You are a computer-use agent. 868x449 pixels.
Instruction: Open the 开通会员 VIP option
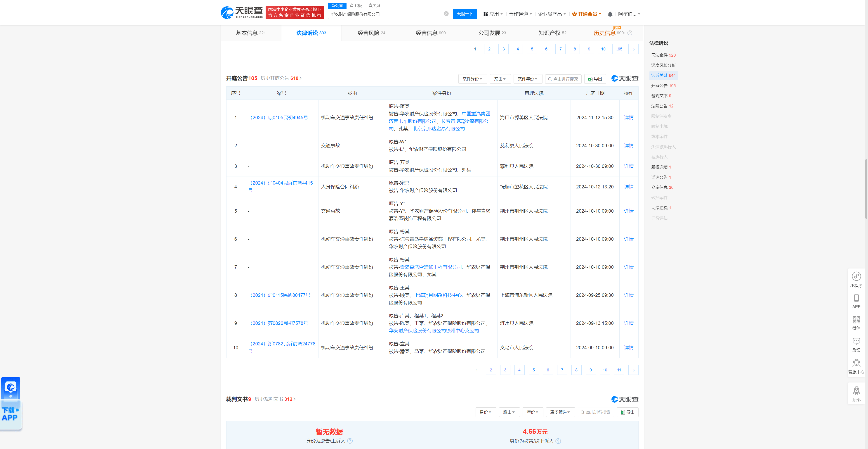coord(586,14)
